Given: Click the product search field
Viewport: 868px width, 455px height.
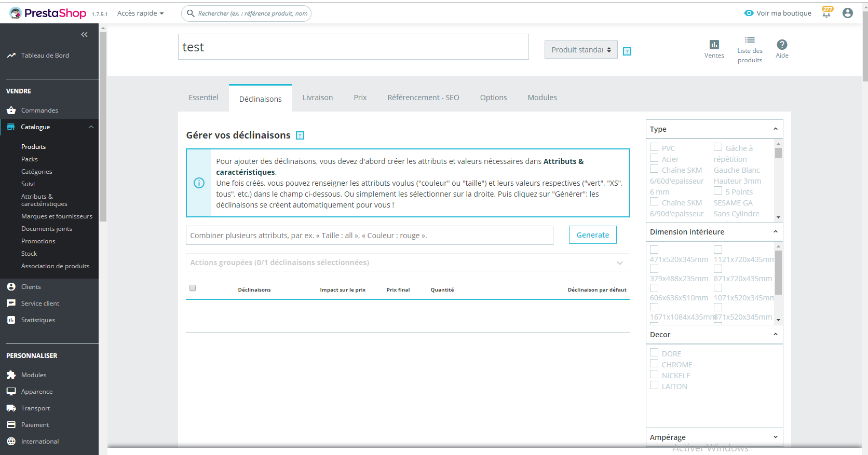Looking at the screenshot, I should click(247, 13).
